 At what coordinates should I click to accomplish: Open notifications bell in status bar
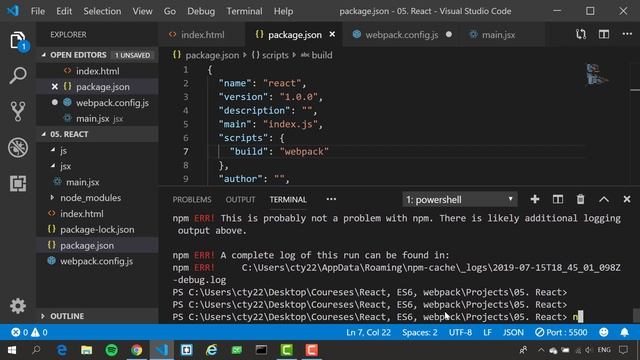coord(624,332)
